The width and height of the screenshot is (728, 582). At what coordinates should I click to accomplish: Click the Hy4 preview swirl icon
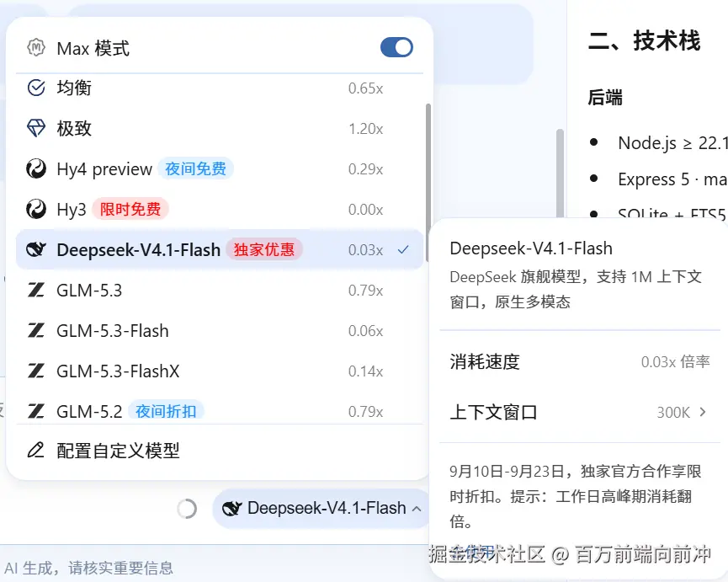[x=36, y=168]
